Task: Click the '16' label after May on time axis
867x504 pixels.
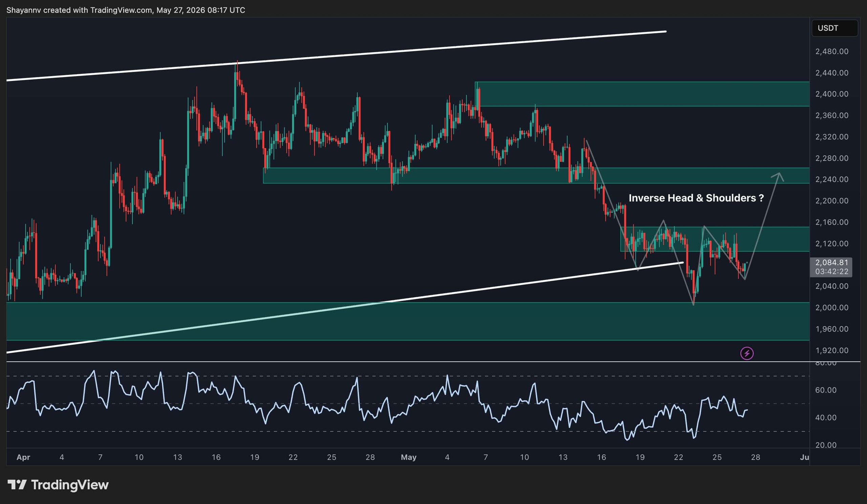Action: (x=601, y=457)
